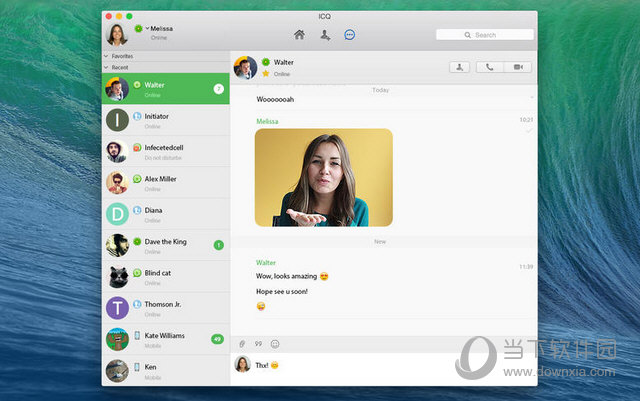
Task: Open the add contact icon in top toolbar
Action: [325, 35]
